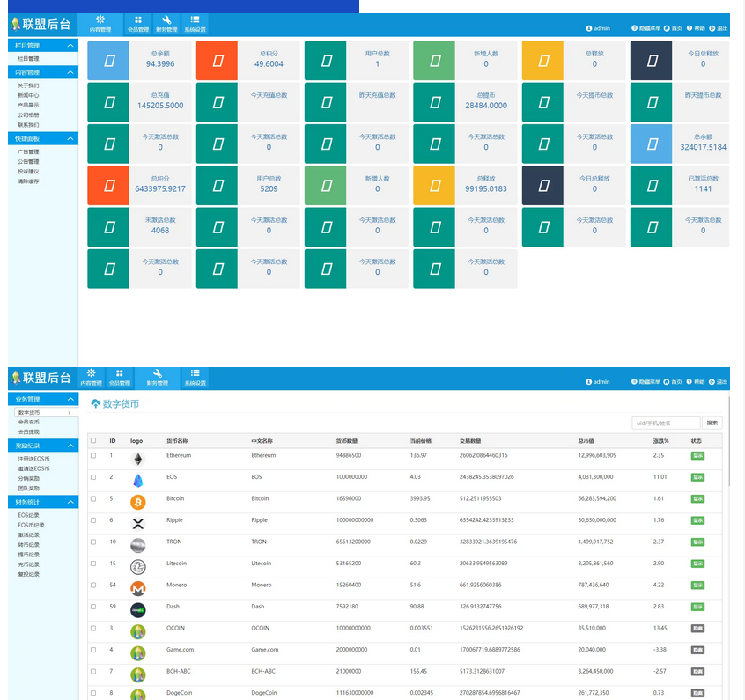
Task: Click the Litecoin logo icon
Action: coord(137,566)
